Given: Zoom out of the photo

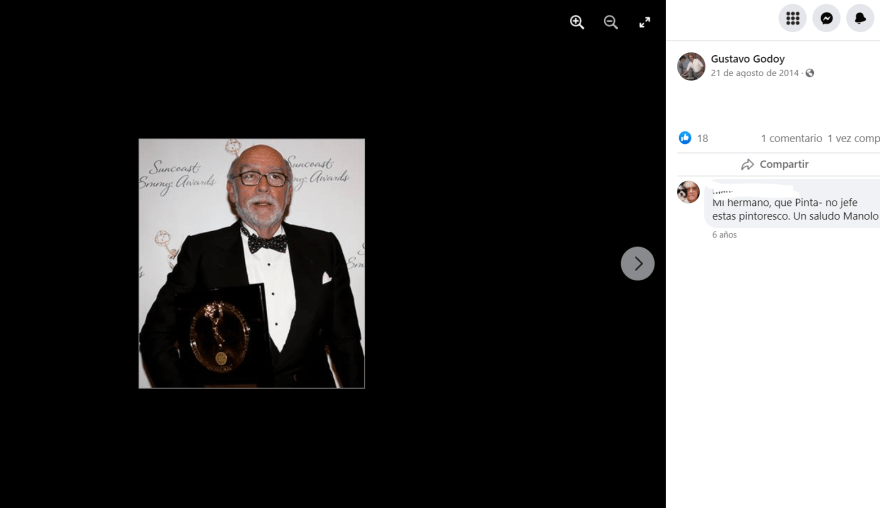Looking at the screenshot, I should click(611, 22).
